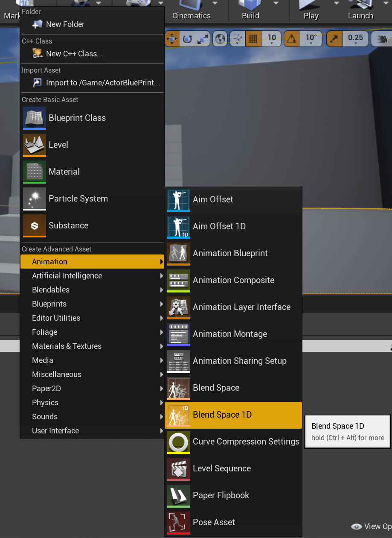Expand Blendables submenu
The image size is (392, 538).
coord(92,290)
